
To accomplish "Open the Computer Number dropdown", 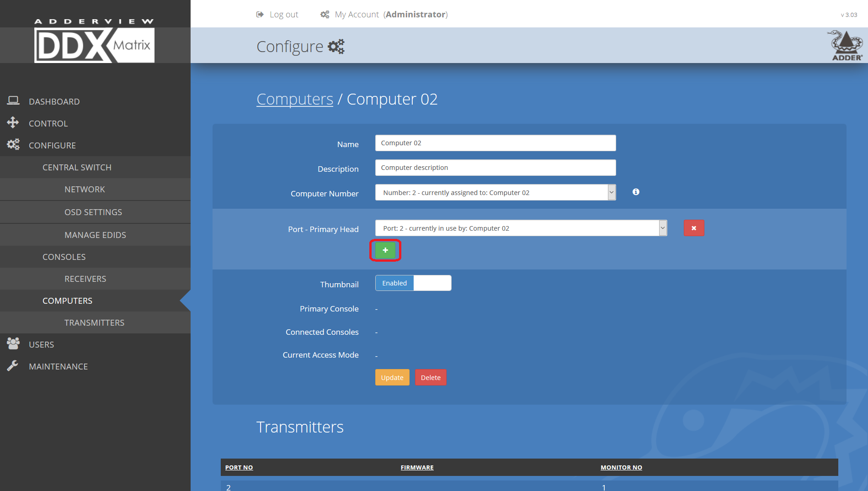I will point(495,192).
